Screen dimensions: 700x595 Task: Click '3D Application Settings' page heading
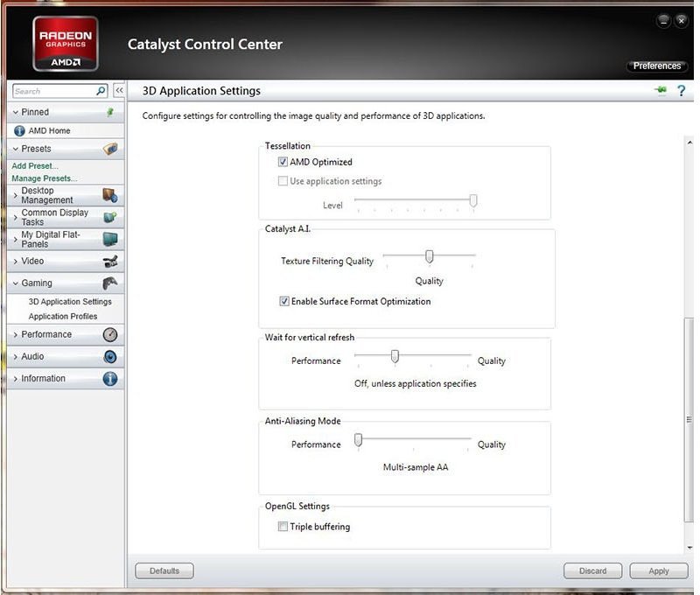tap(201, 91)
